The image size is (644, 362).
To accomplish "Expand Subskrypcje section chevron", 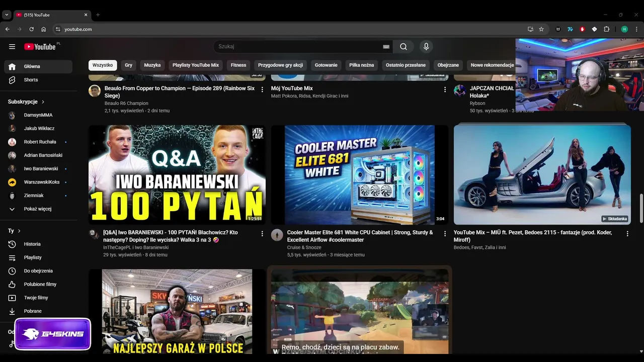I will click(43, 102).
